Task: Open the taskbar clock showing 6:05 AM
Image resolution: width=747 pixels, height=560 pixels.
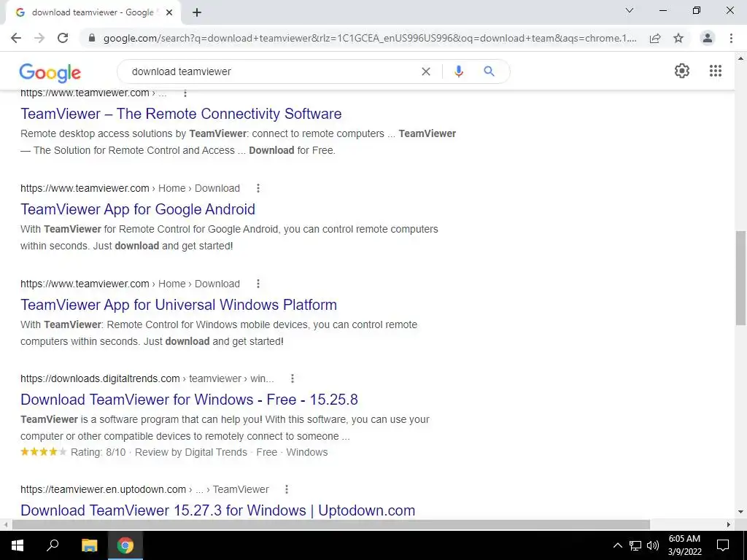Action: (684, 545)
